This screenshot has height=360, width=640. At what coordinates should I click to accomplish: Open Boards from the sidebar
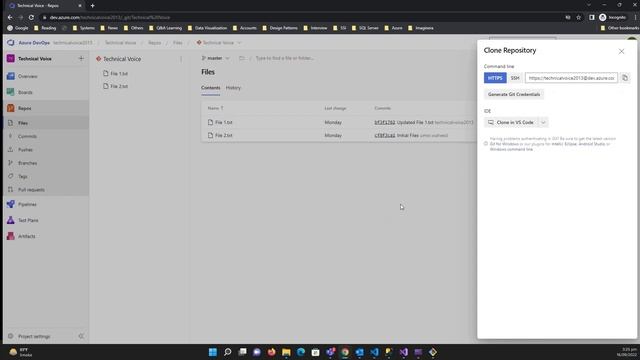pyautogui.click(x=25, y=92)
